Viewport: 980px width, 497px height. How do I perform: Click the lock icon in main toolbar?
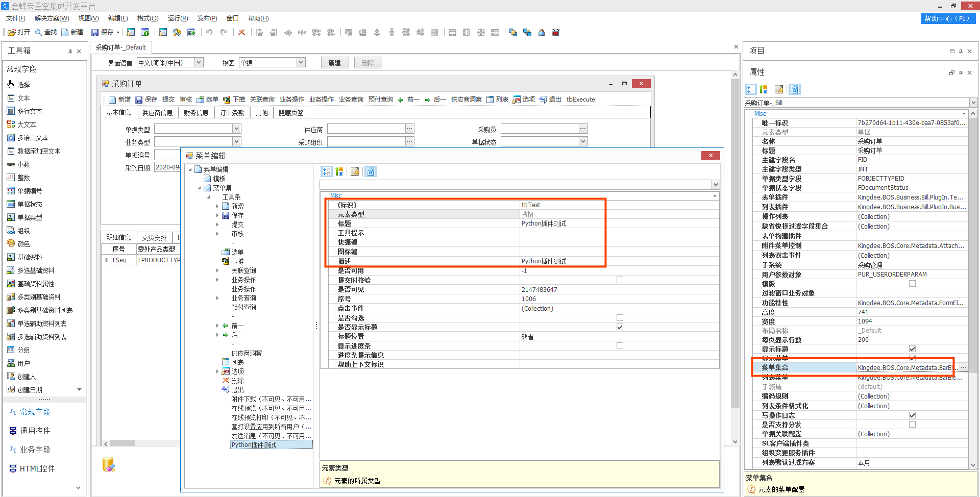tap(542, 32)
